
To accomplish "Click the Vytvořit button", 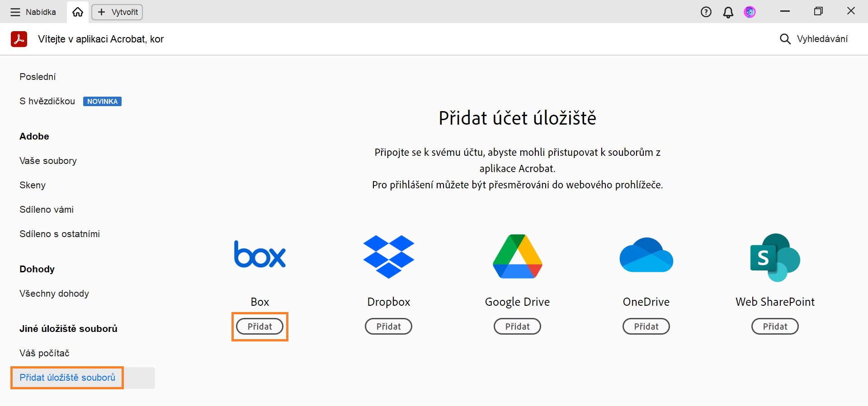I will pyautogui.click(x=117, y=12).
